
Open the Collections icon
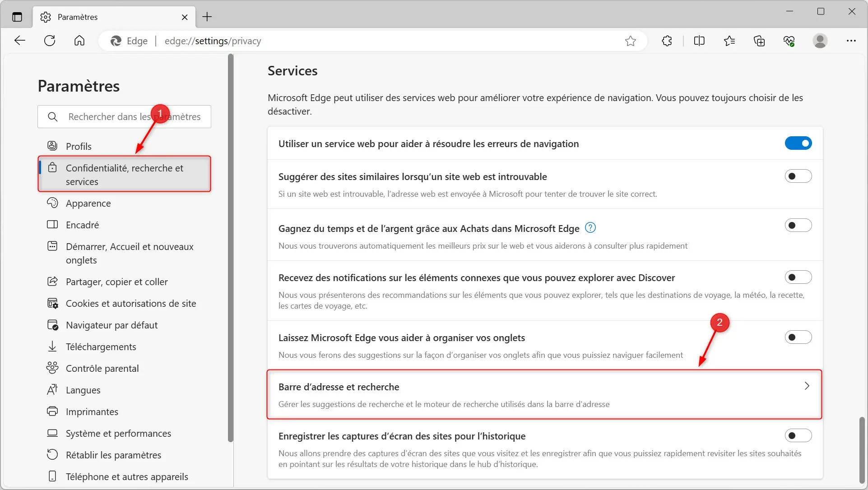(759, 41)
